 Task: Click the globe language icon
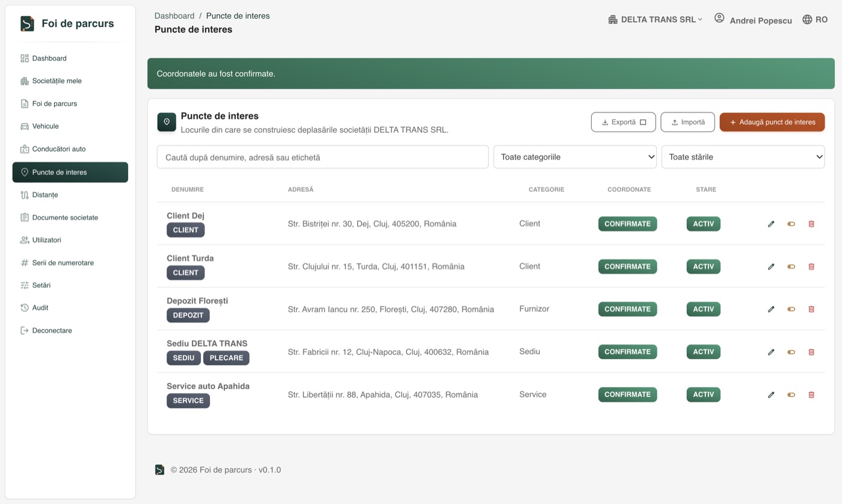point(807,19)
